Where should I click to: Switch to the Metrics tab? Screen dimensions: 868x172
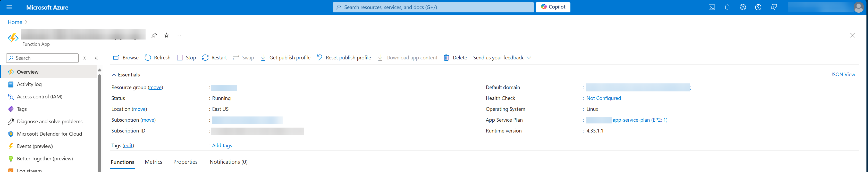[x=153, y=162]
